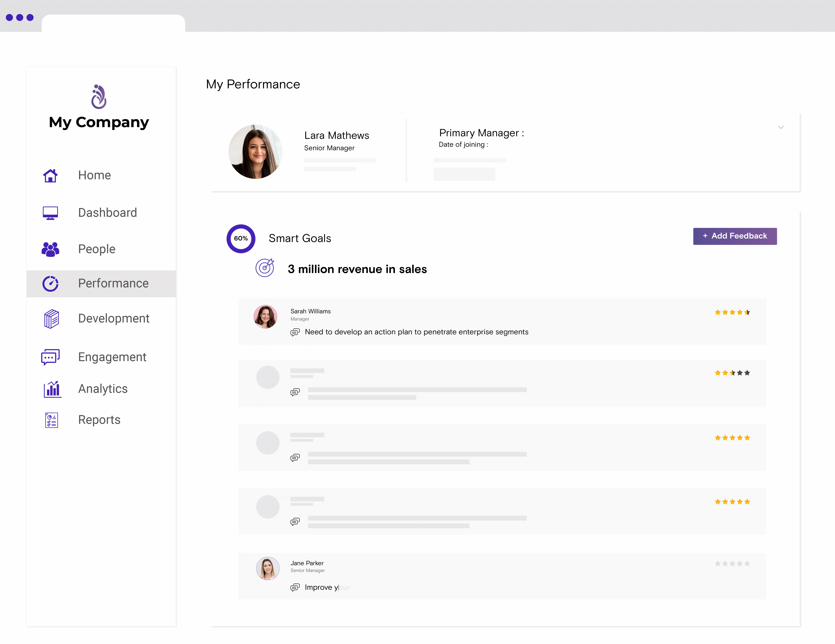
Task: Click Jane Parker avatar
Action: pos(268,568)
